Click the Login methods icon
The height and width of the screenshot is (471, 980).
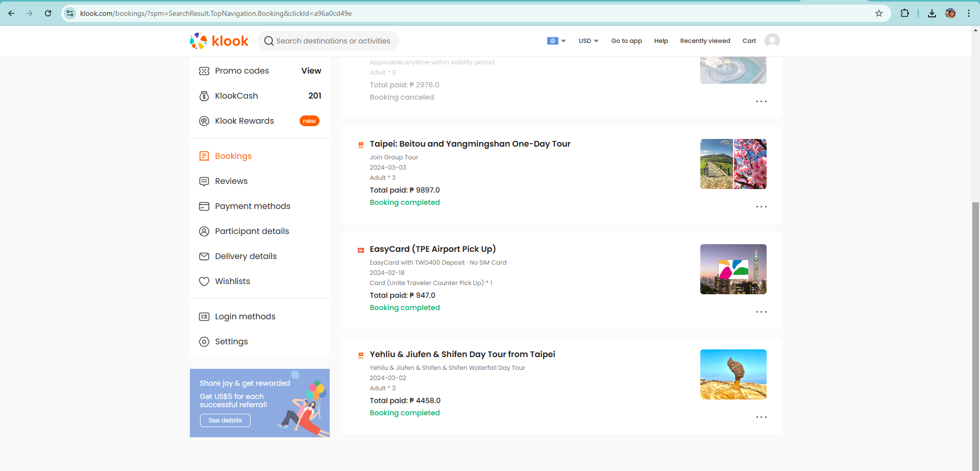coord(204,317)
